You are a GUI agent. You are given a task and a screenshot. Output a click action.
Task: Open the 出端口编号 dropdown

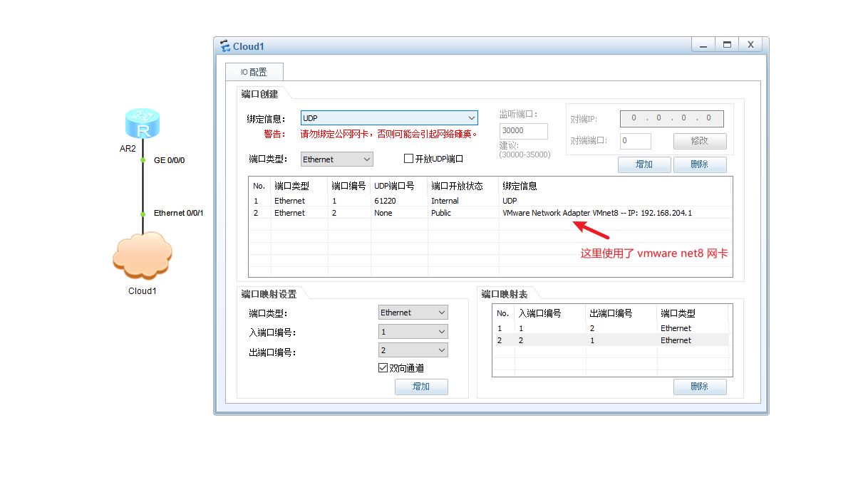click(413, 350)
